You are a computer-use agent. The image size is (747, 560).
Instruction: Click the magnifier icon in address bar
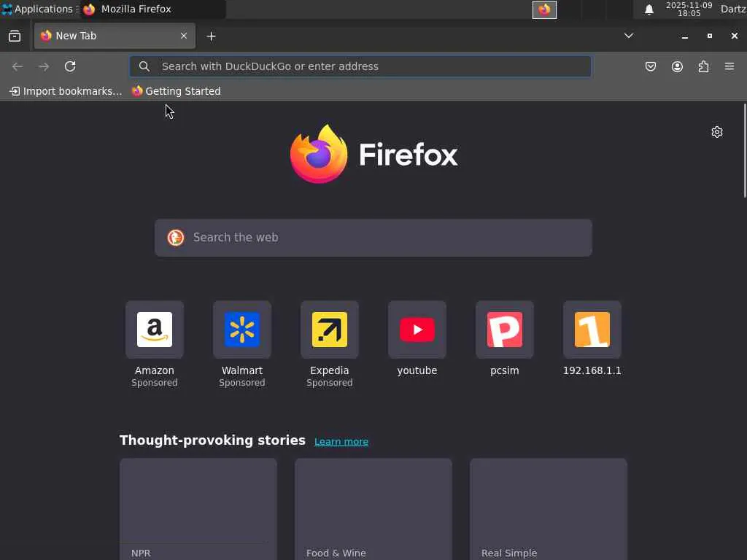[144, 66]
